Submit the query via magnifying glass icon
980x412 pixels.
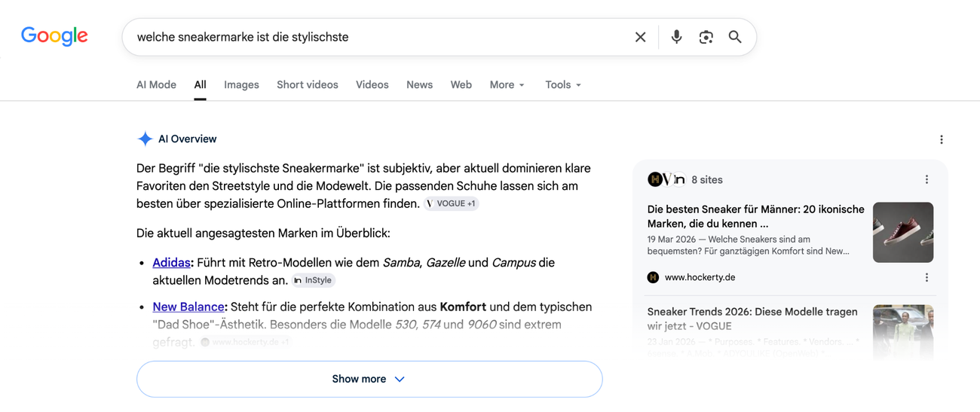point(735,37)
